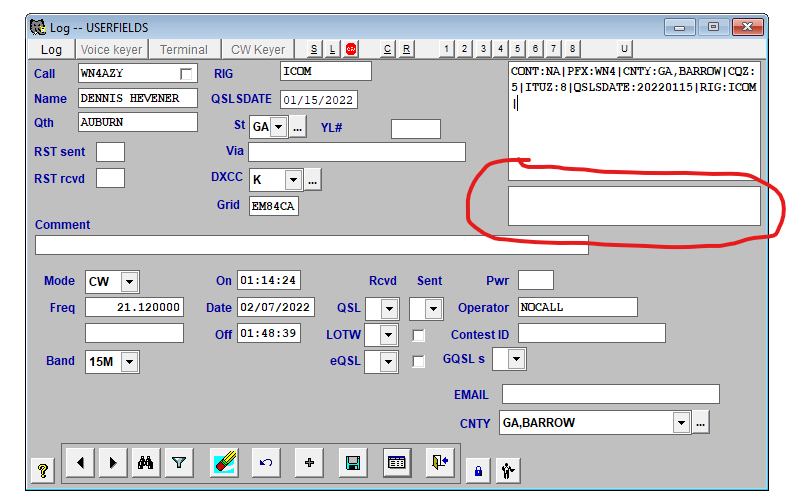Screen dimensions: 798x504
Task: Click the funnel filter icon
Action: [x=178, y=463]
